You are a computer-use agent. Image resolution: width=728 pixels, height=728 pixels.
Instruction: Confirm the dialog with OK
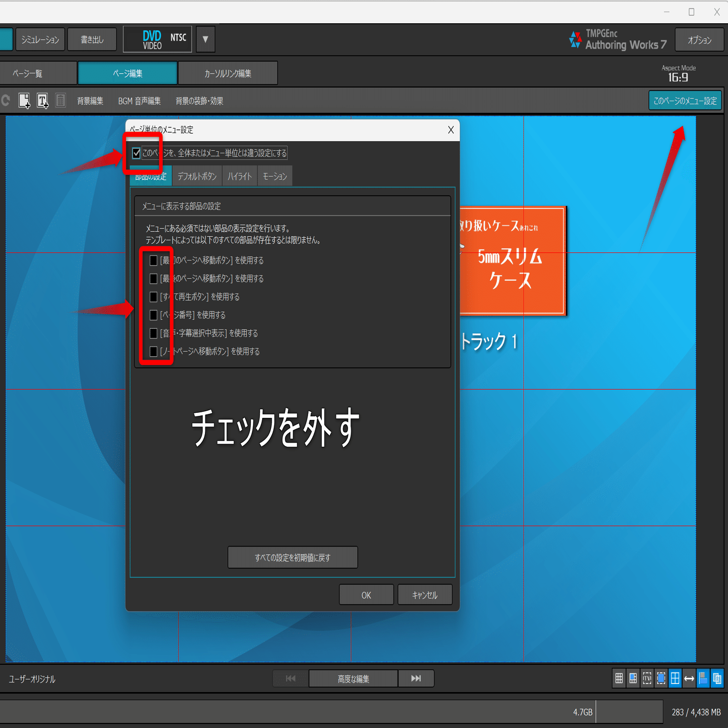tap(366, 595)
